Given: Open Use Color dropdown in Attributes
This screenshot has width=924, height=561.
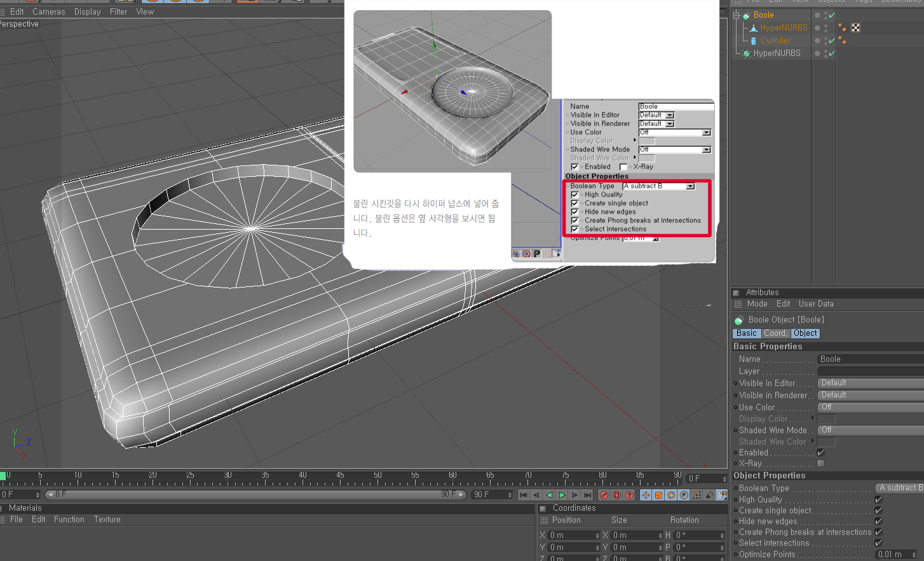Looking at the screenshot, I should [x=871, y=407].
